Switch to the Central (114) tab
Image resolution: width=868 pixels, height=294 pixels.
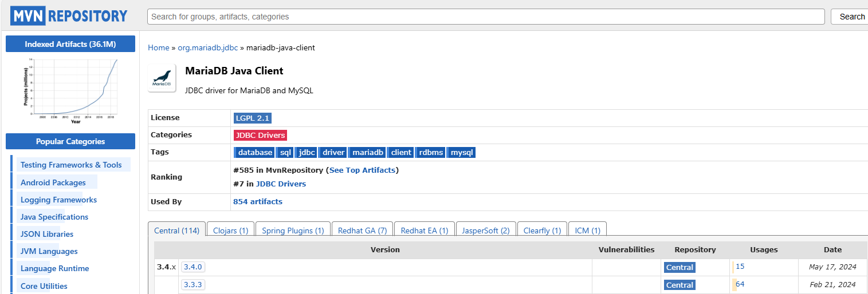(x=176, y=231)
